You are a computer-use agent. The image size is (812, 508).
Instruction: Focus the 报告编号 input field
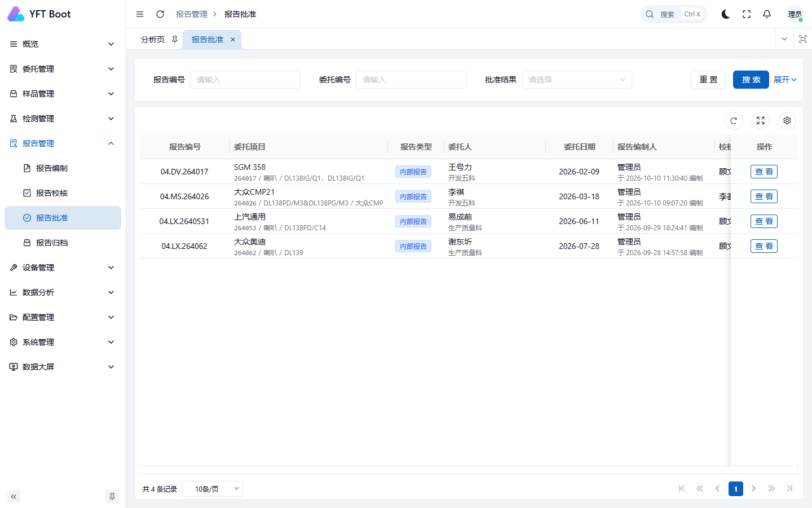245,80
